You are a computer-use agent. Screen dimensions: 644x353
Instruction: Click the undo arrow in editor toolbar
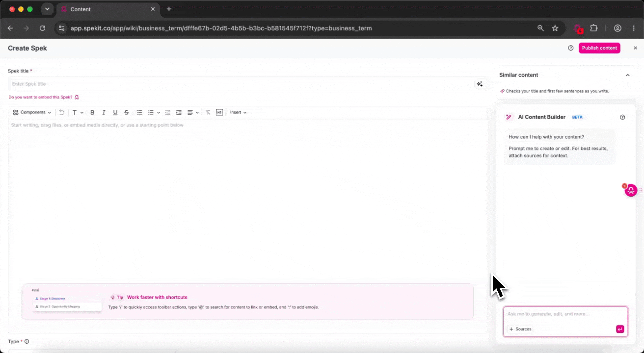coord(61,112)
